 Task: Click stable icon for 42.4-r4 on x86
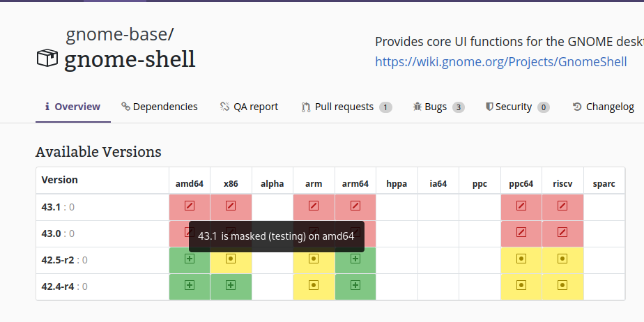click(231, 285)
